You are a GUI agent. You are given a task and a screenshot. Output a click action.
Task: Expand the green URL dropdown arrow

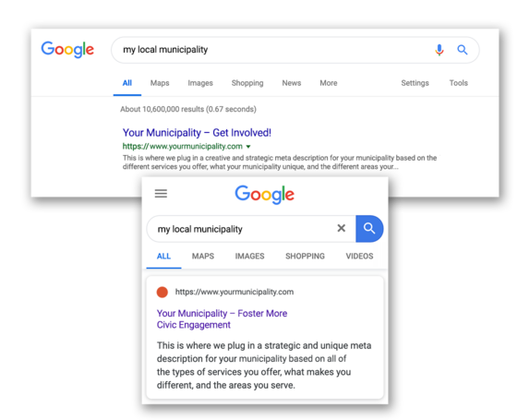pos(248,147)
